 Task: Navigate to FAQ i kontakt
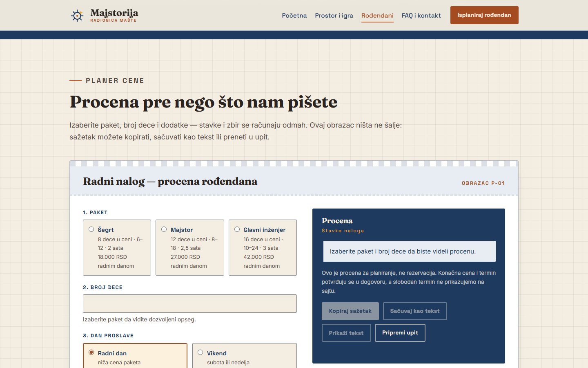click(x=421, y=16)
